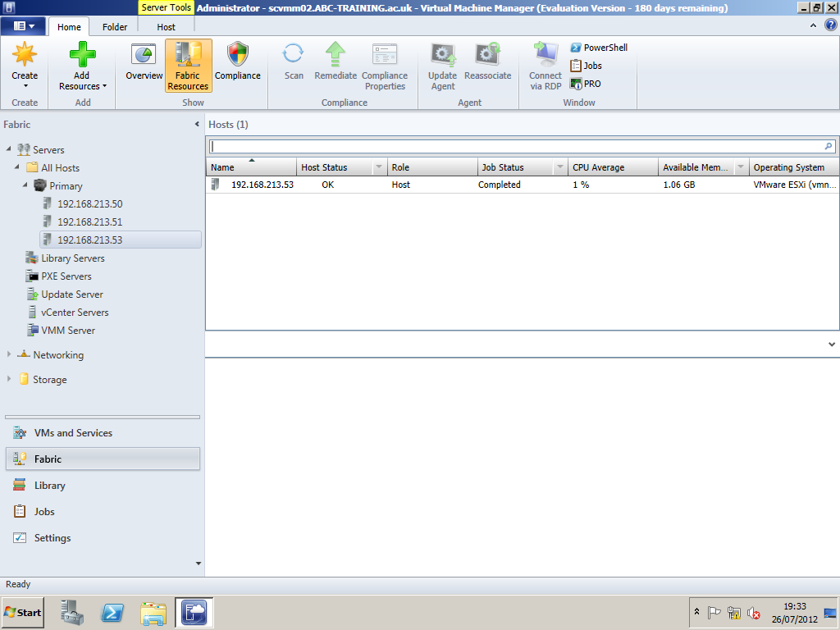The width and height of the screenshot is (840, 630).
Task: Switch to the Home ribbon tab
Action: [x=69, y=27]
